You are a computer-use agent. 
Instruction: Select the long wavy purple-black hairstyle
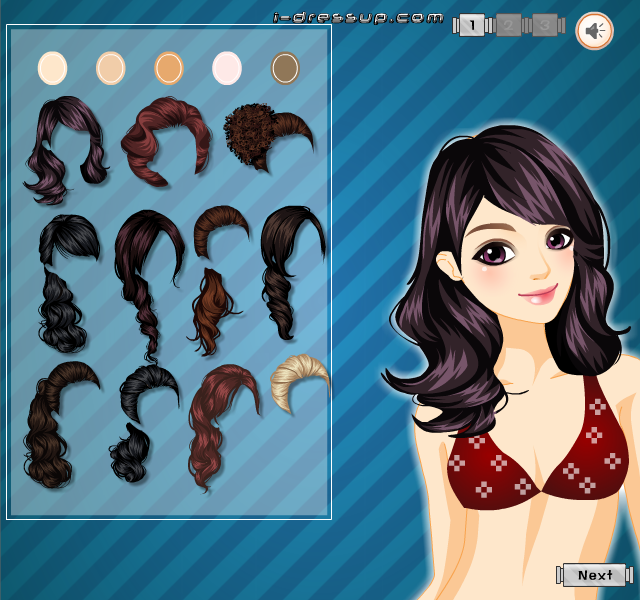(x=65, y=150)
